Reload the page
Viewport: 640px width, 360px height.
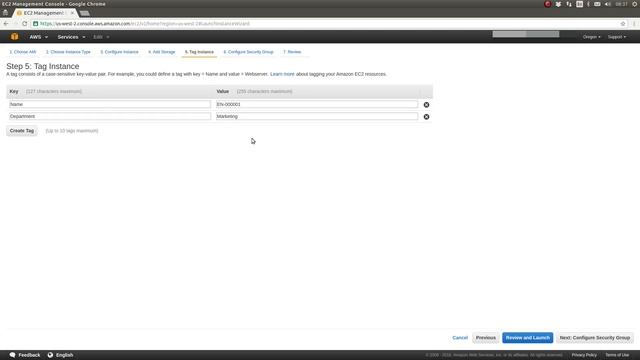pyautogui.click(x=24, y=24)
